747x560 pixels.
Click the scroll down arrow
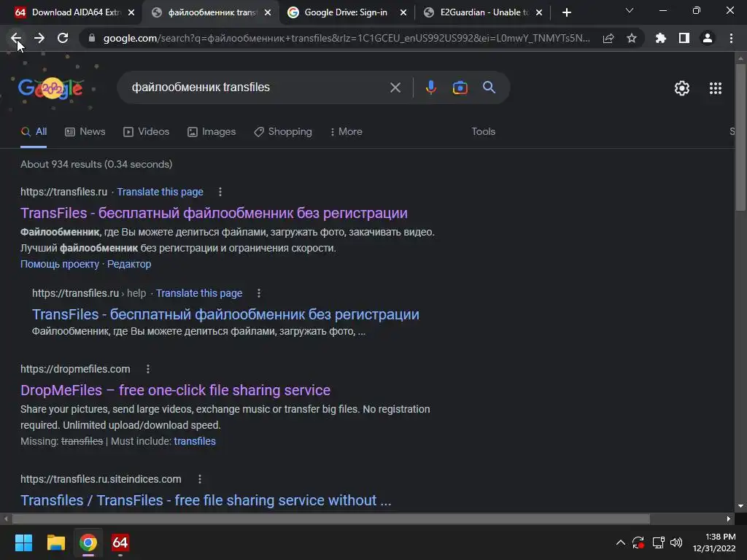(740, 506)
